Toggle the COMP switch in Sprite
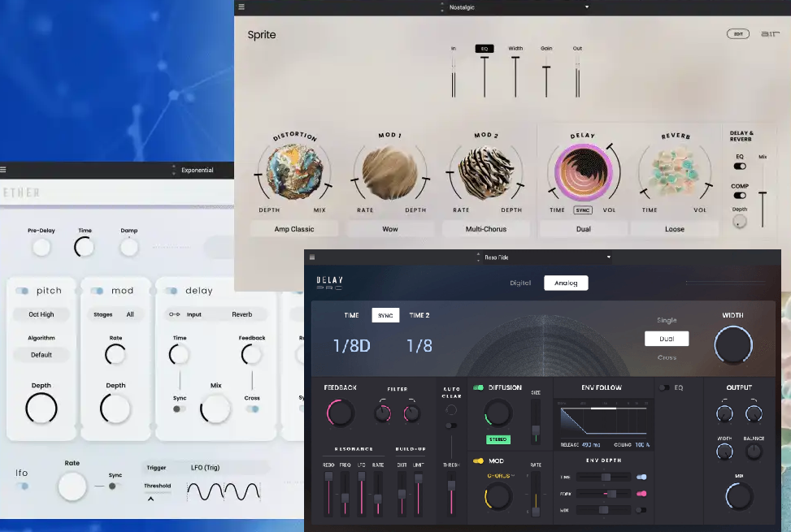 (740, 195)
